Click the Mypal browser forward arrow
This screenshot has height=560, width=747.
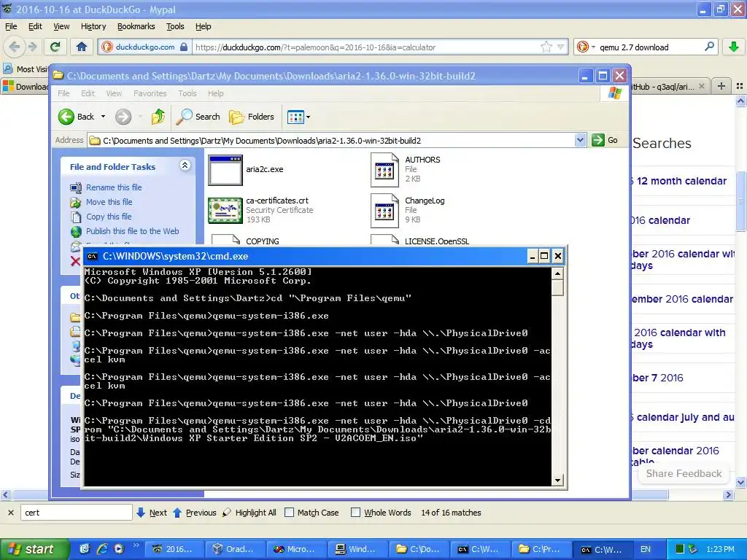tap(32, 47)
